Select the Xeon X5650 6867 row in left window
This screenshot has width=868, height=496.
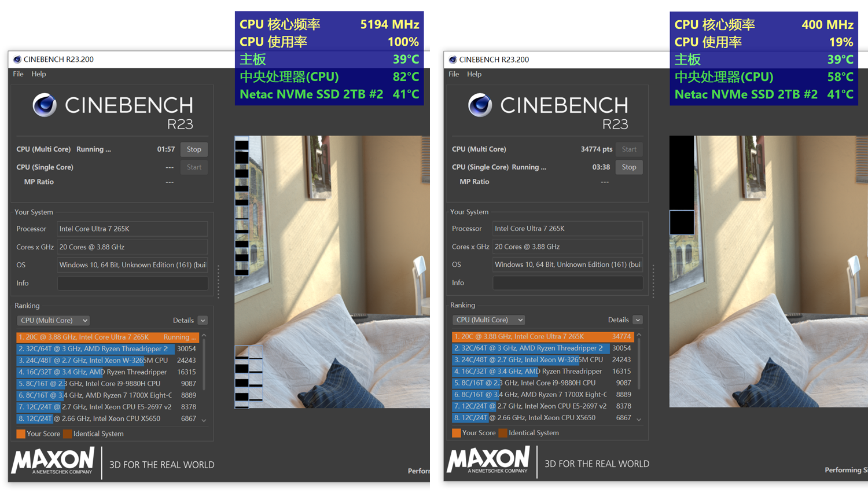point(108,418)
